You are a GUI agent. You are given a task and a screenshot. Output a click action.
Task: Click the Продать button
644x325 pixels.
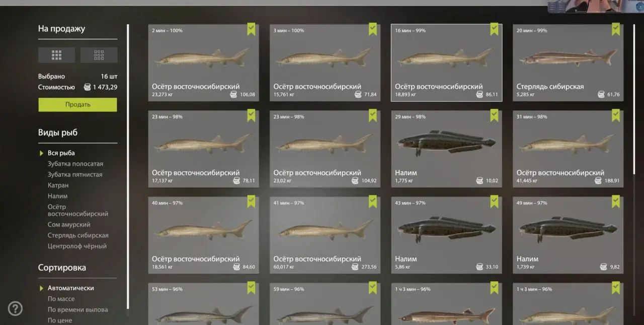[77, 105]
